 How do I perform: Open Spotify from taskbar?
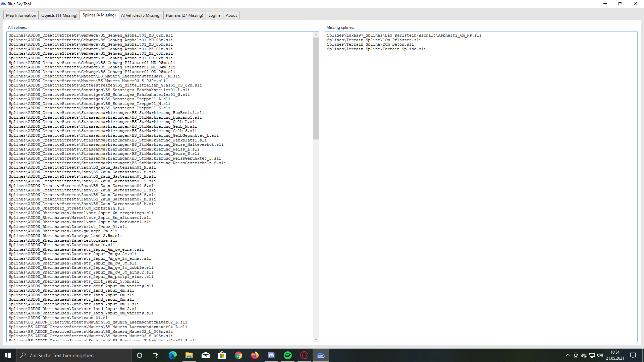288,355
